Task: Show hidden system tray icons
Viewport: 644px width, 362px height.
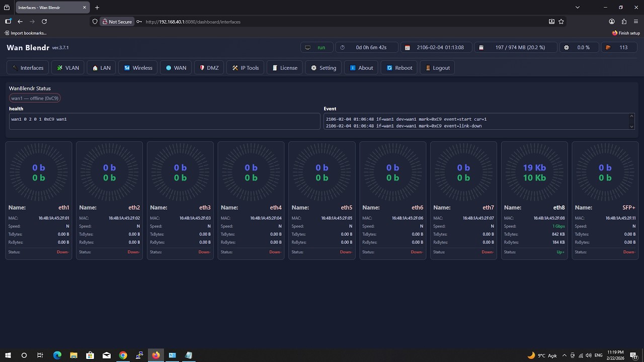Action: point(565,355)
